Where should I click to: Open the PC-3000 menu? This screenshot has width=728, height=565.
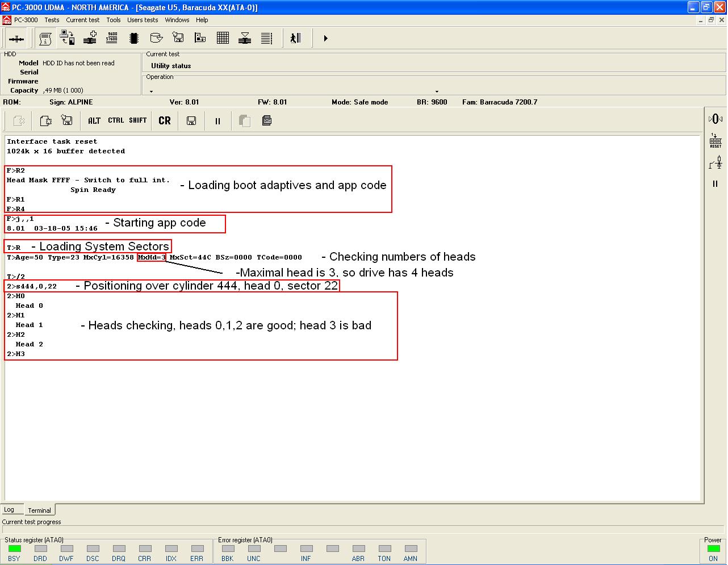pos(26,20)
